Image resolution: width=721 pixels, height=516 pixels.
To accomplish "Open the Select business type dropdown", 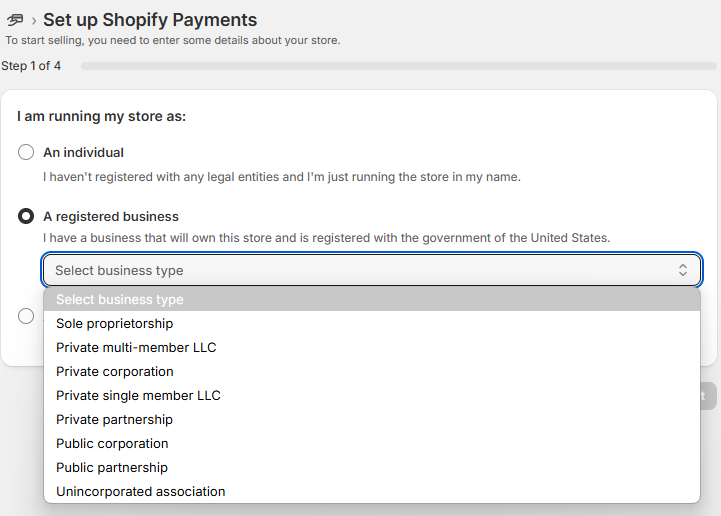I will pyautogui.click(x=372, y=270).
